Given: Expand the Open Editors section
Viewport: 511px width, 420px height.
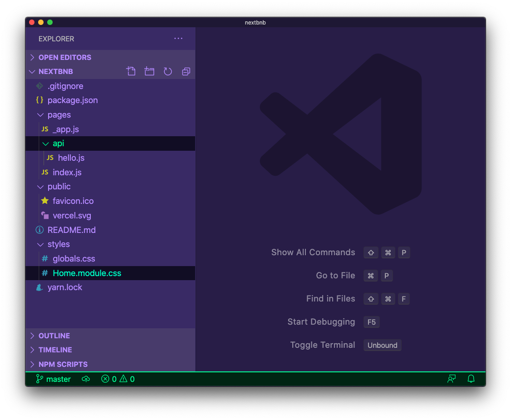Looking at the screenshot, I should [x=64, y=57].
